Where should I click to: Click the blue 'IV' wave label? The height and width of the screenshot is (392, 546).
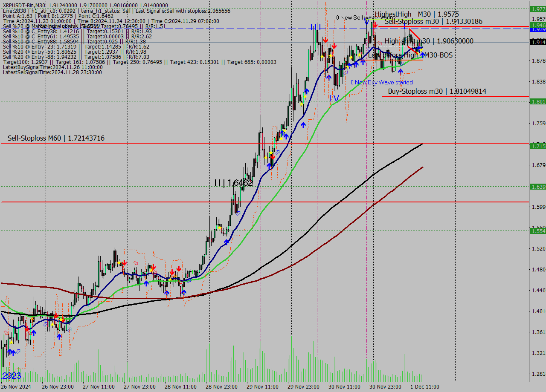click(x=334, y=98)
